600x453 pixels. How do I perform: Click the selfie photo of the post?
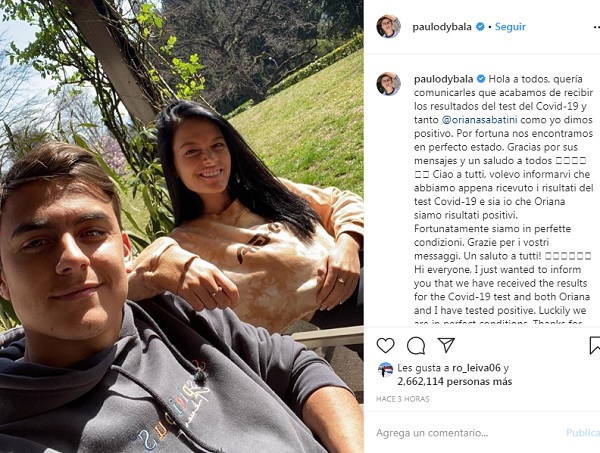click(x=182, y=226)
